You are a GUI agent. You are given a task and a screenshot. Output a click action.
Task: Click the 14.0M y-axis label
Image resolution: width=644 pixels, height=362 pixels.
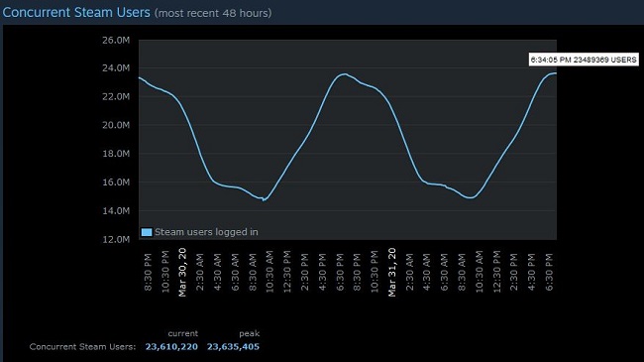(x=116, y=210)
